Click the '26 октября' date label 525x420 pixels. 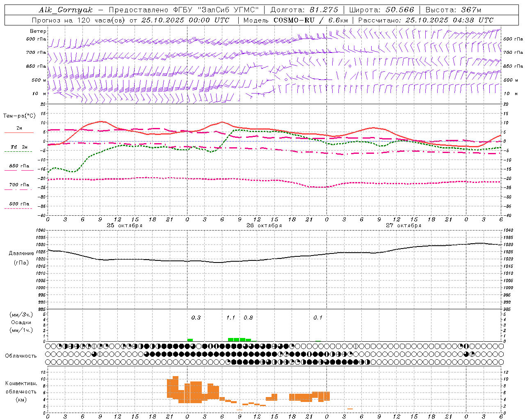point(264,226)
